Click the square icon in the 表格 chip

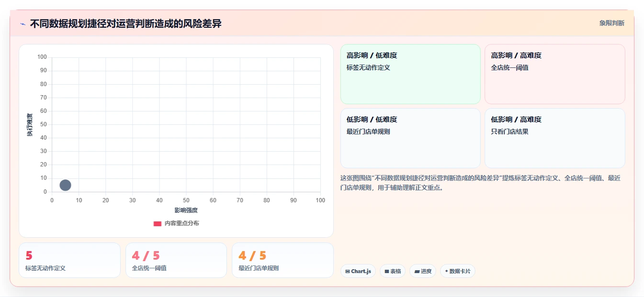tap(387, 271)
